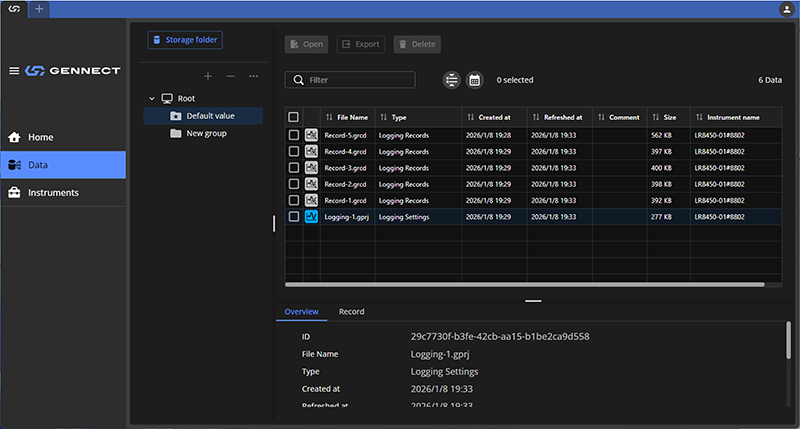Click the Record-1.grcd file type icon
Image resolution: width=800 pixels, height=429 pixels.
point(311,200)
